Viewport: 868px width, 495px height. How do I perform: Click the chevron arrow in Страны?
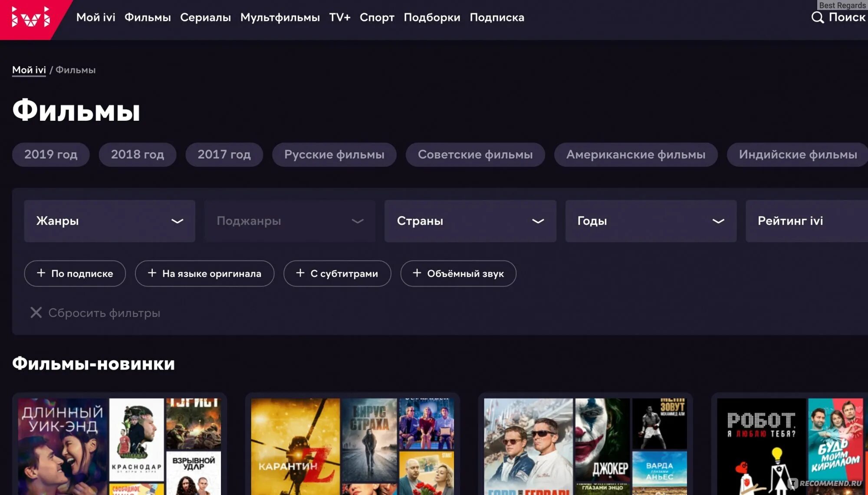(x=538, y=221)
